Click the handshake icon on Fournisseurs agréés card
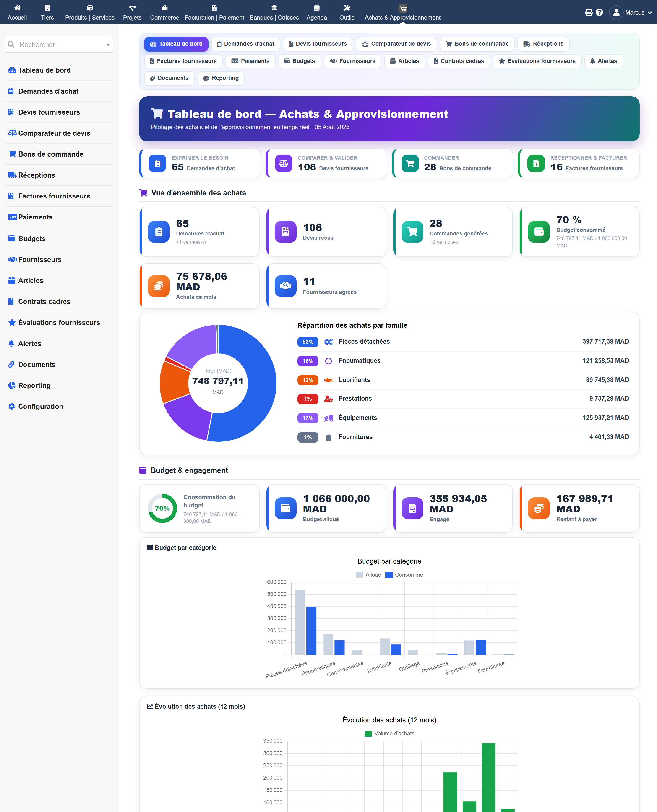 [285, 286]
